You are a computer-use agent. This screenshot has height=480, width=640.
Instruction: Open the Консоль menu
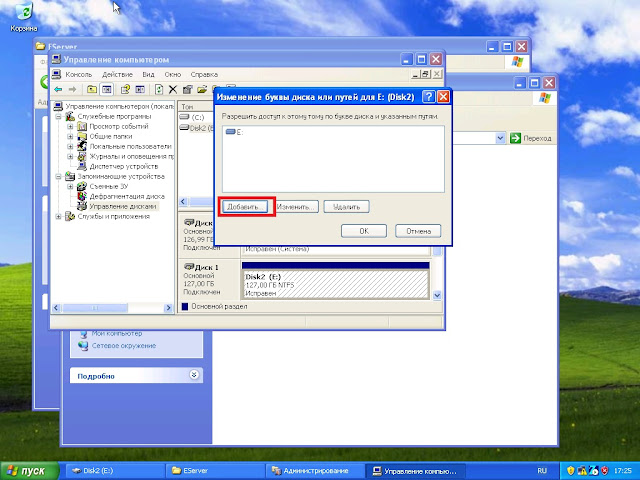tap(79, 75)
